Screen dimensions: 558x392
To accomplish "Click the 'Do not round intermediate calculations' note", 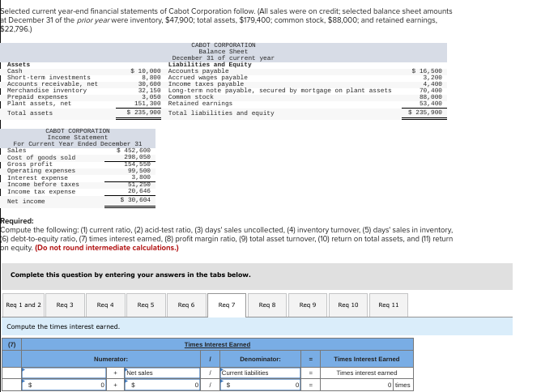I will (x=107, y=248).
